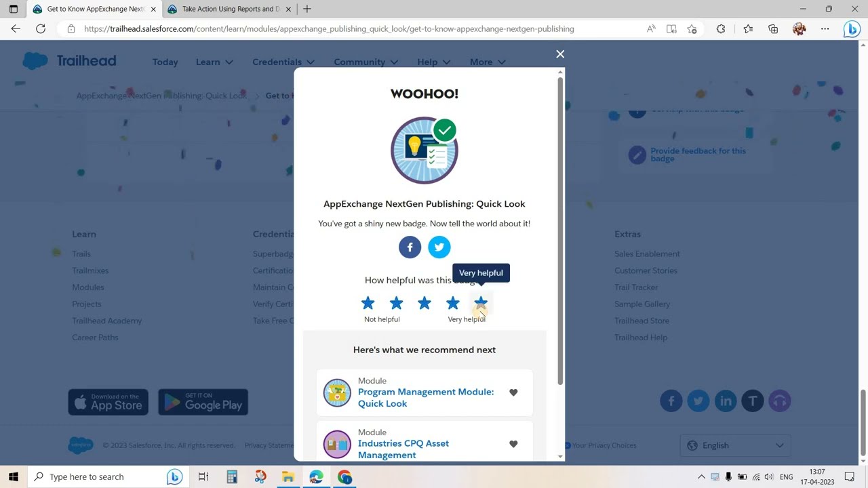Refresh the page
868x488 pixels.
41,28
